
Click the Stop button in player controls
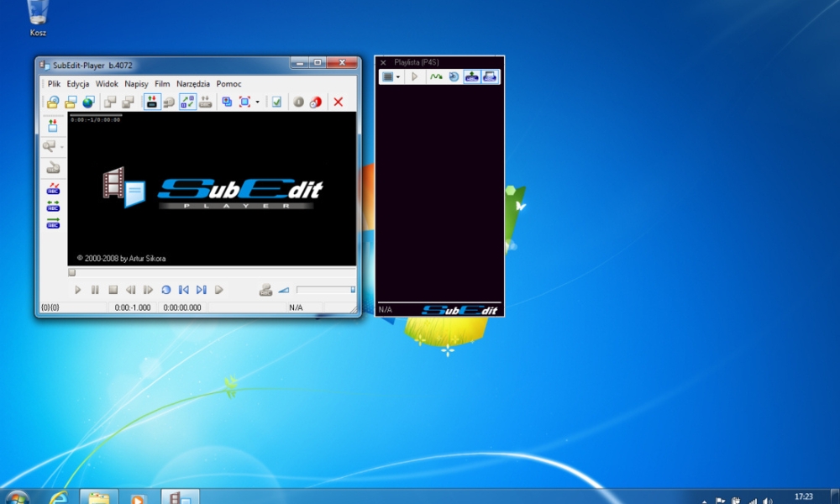click(113, 290)
